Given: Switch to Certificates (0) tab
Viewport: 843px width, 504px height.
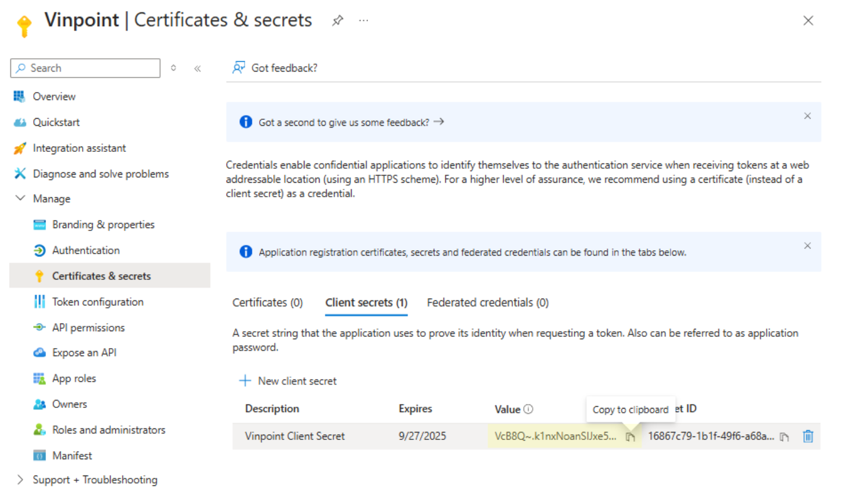Looking at the screenshot, I should click(x=268, y=303).
